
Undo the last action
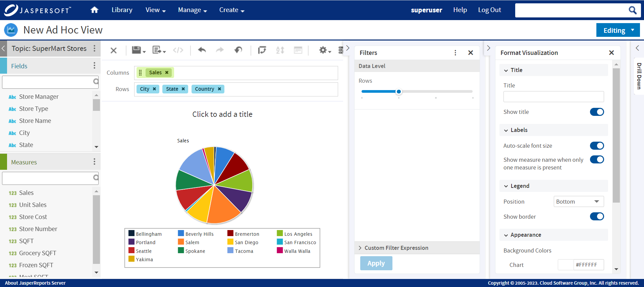tap(202, 50)
